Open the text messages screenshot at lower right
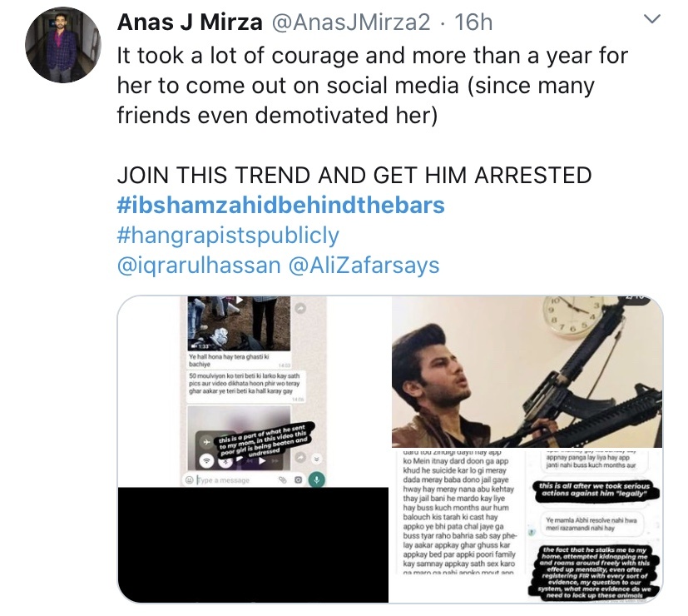 point(527,525)
